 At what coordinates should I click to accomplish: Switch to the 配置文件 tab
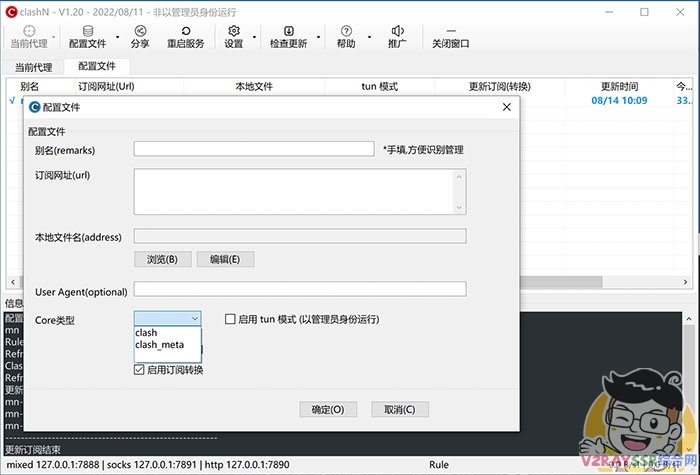97,66
